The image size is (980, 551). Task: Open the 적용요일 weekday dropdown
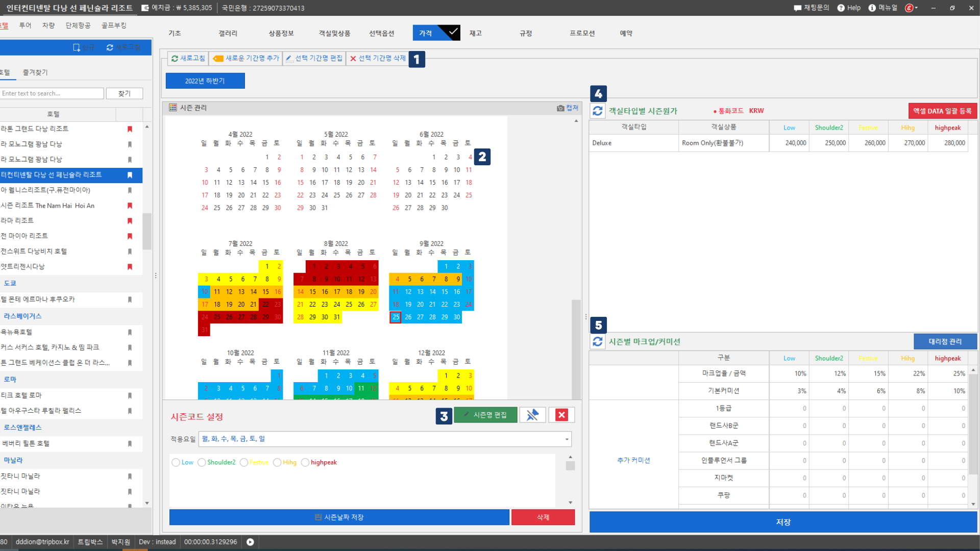(567, 439)
